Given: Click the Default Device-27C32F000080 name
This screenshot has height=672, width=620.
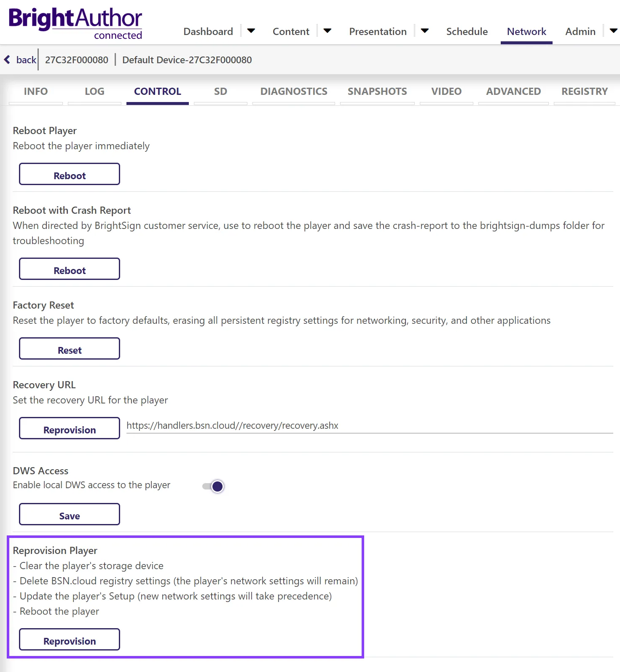Looking at the screenshot, I should click(x=187, y=60).
